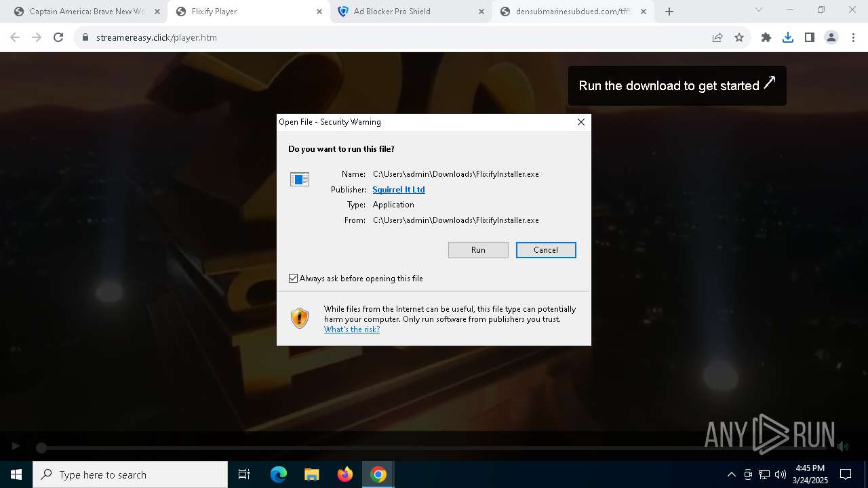Open a new browser tab
Image resolution: width=868 pixels, height=488 pixels.
point(669,12)
